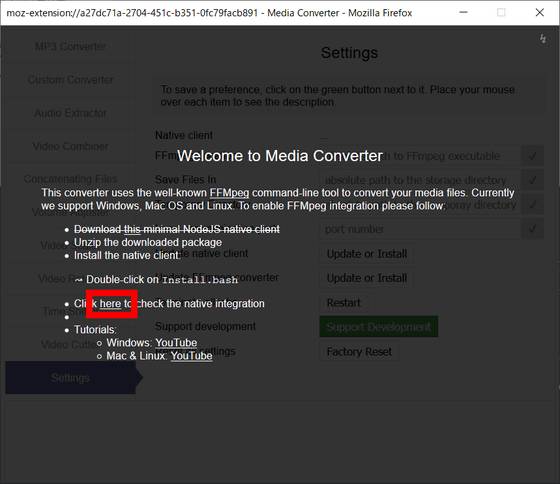Select the Custom Converter sidebar tab
The height and width of the screenshot is (484, 560).
[x=70, y=79]
